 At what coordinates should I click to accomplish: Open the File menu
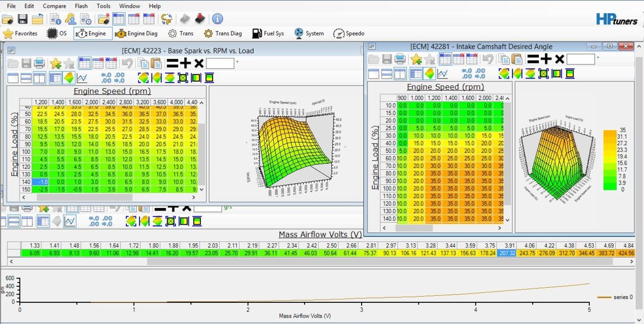tap(11, 6)
